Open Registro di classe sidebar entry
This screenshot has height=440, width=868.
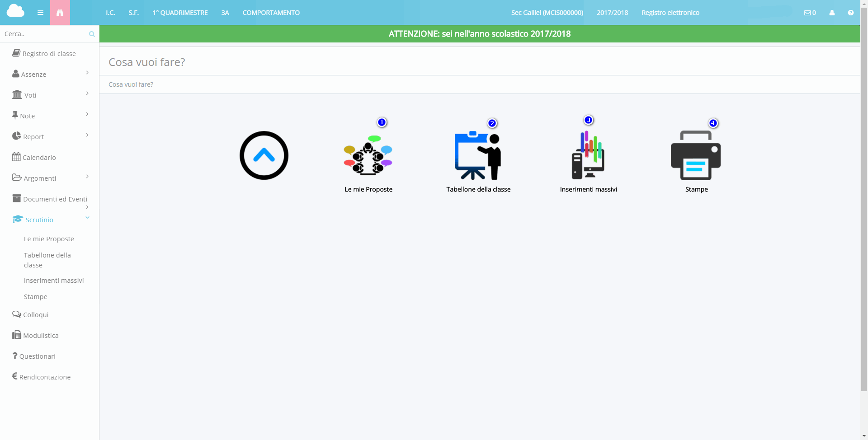(x=49, y=53)
